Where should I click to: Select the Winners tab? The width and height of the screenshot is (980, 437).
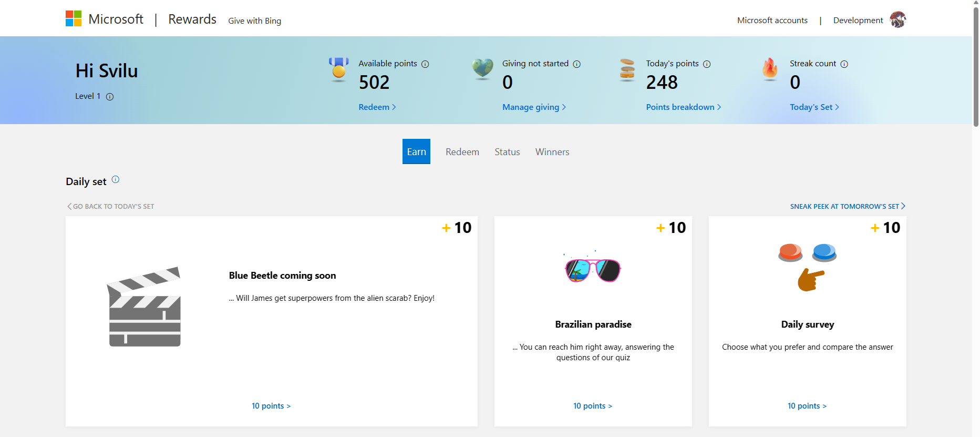pyautogui.click(x=552, y=152)
